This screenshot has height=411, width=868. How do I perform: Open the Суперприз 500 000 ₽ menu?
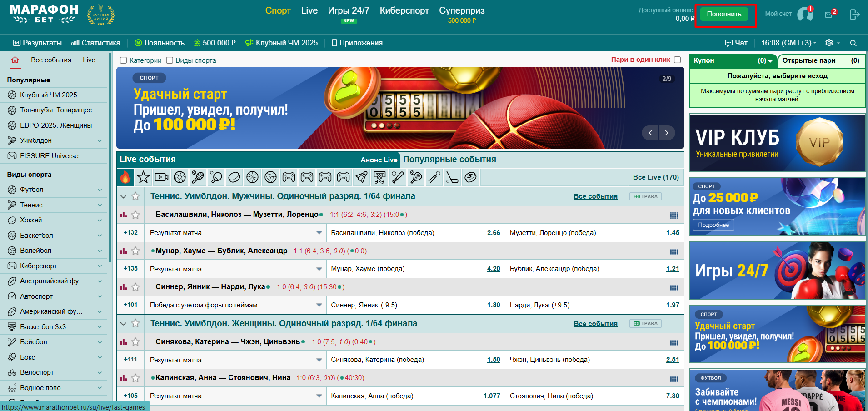pos(462,14)
